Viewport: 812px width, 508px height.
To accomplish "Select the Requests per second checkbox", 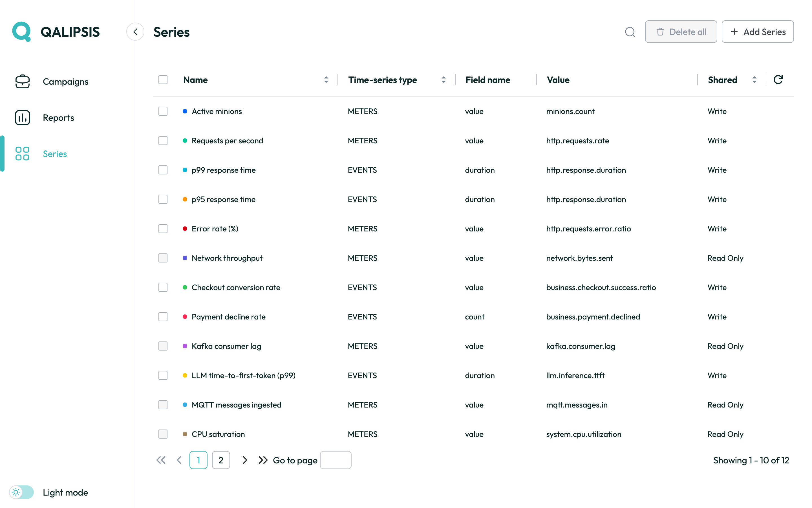I will coord(163,141).
